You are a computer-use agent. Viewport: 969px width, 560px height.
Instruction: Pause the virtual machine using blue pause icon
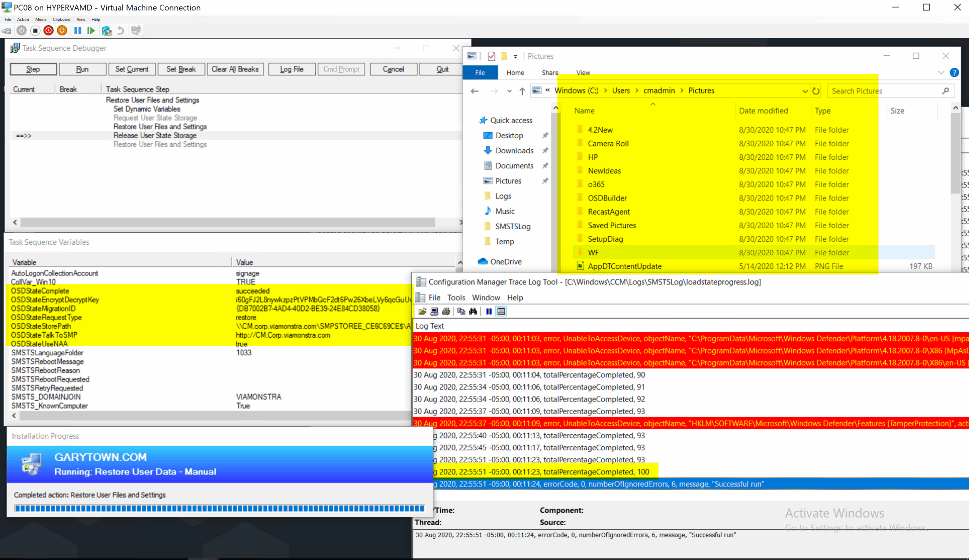(78, 30)
